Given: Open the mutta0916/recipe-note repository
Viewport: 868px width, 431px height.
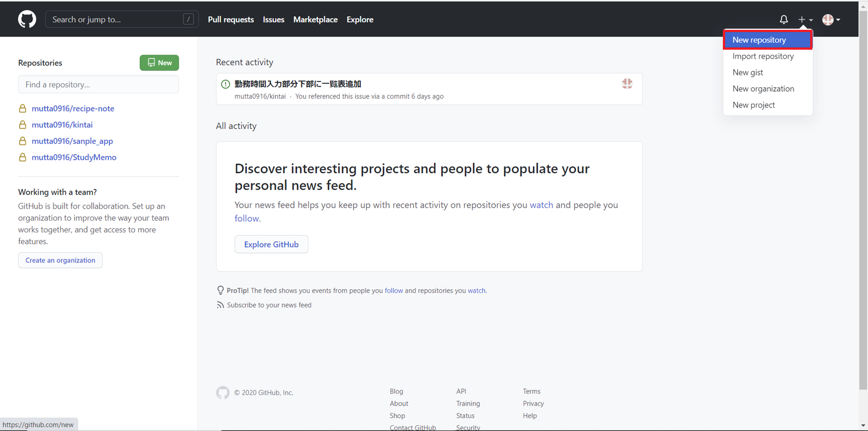Looking at the screenshot, I should coord(73,108).
